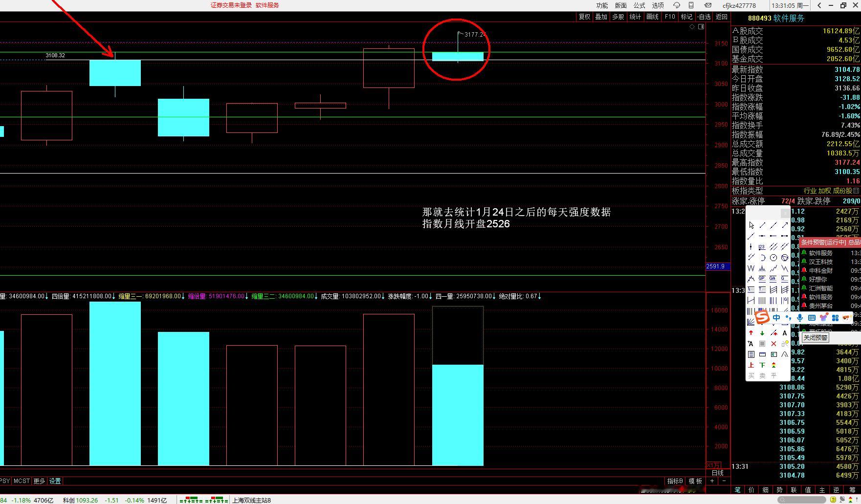Click the mobile phone icon in title bar
Image resolution: width=861 pixels, height=504 pixels.
[691, 5]
